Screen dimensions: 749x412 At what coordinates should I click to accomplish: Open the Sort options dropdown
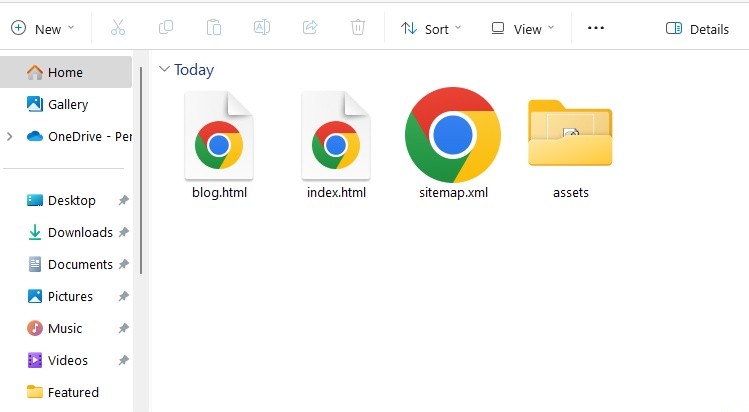pyautogui.click(x=431, y=29)
